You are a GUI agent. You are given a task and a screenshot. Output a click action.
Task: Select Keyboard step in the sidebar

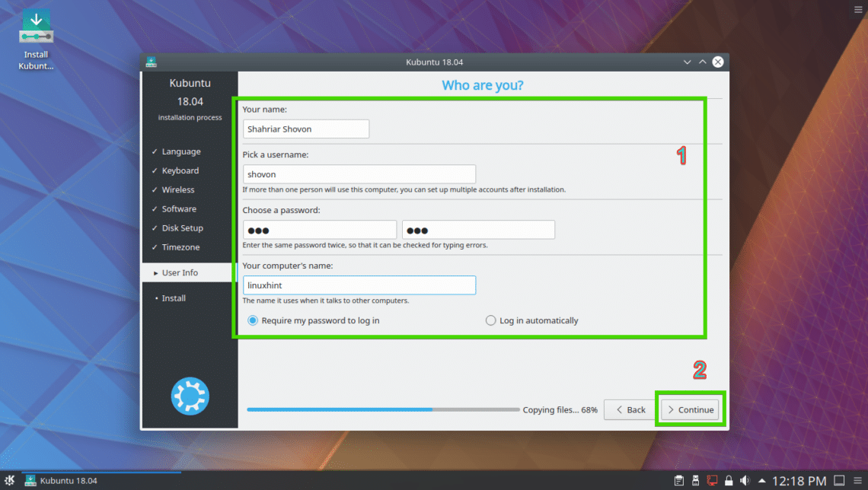(x=180, y=170)
